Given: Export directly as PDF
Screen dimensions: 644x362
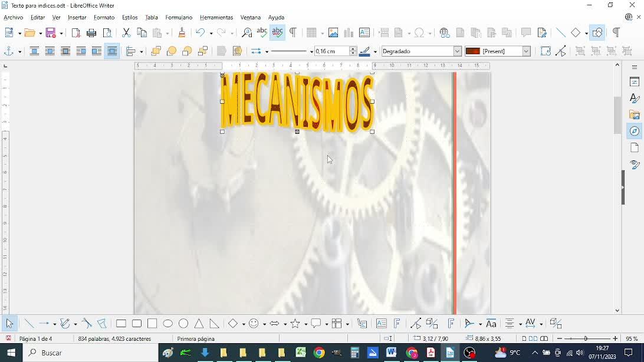Looking at the screenshot, I should [x=75, y=33].
